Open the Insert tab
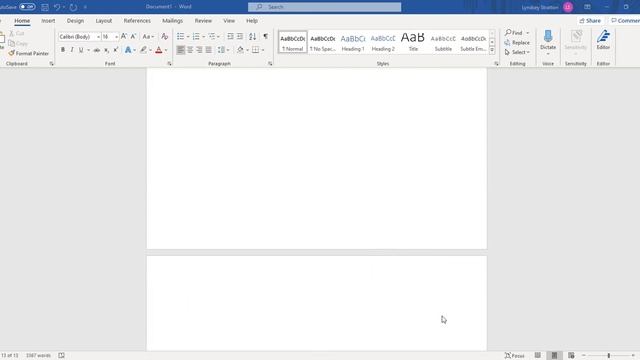Viewport: 640px width, 360px height. (x=48, y=20)
